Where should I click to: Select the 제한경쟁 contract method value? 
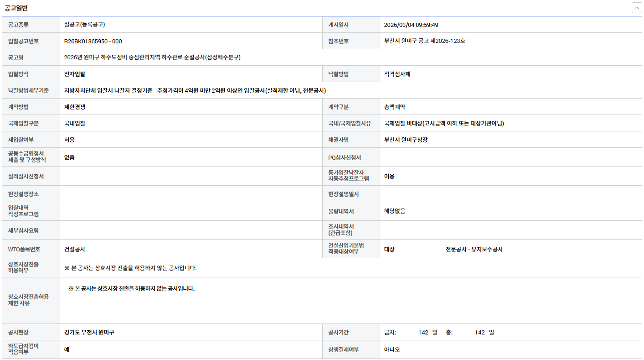(x=75, y=107)
